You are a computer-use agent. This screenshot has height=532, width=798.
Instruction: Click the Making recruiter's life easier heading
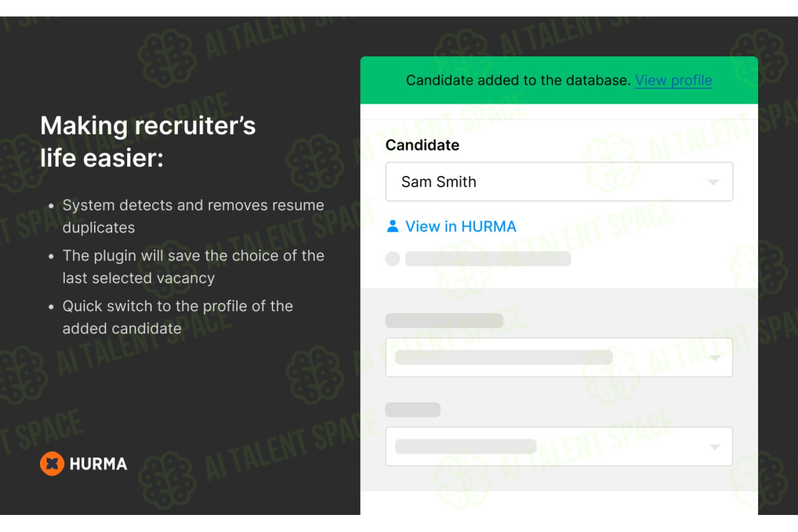[x=148, y=142]
